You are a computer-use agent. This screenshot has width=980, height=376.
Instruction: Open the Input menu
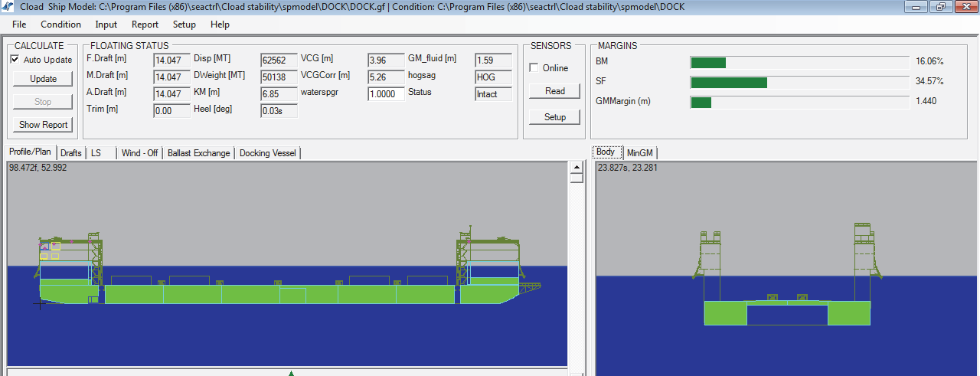pyautogui.click(x=106, y=25)
